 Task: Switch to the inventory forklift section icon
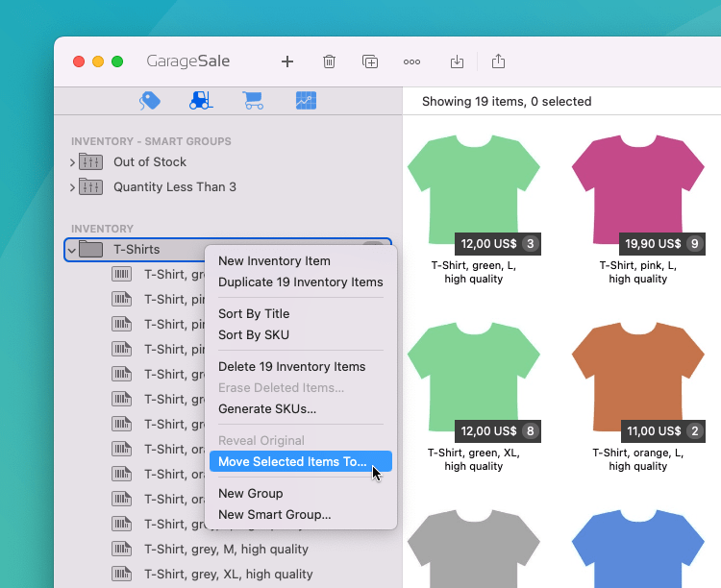[x=201, y=101]
